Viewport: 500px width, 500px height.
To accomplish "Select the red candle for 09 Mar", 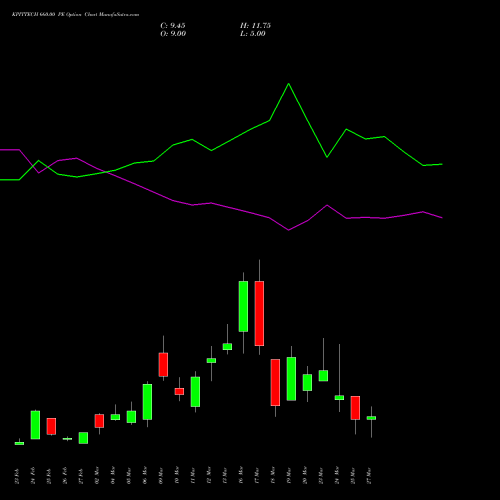I will [163, 365].
